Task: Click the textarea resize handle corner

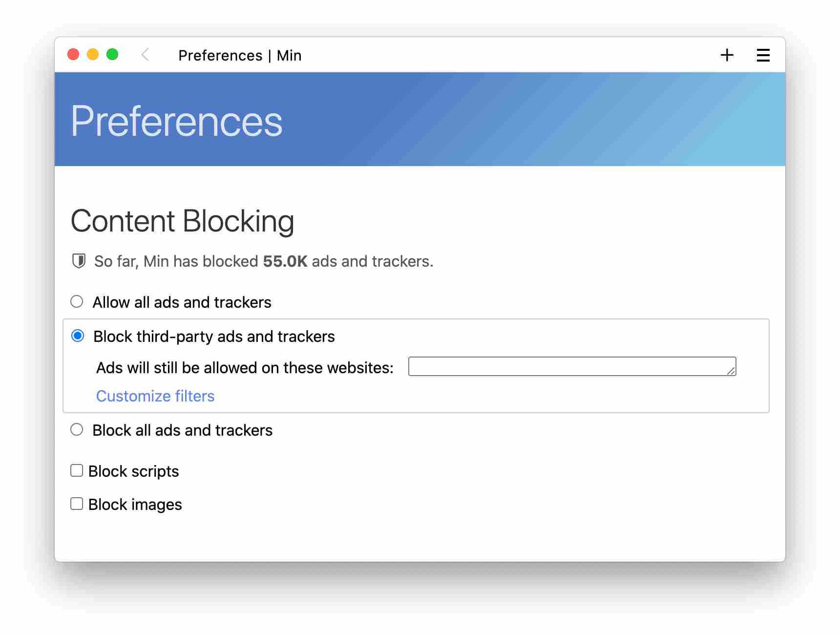Action: pyautogui.click(x=731, y=371)
